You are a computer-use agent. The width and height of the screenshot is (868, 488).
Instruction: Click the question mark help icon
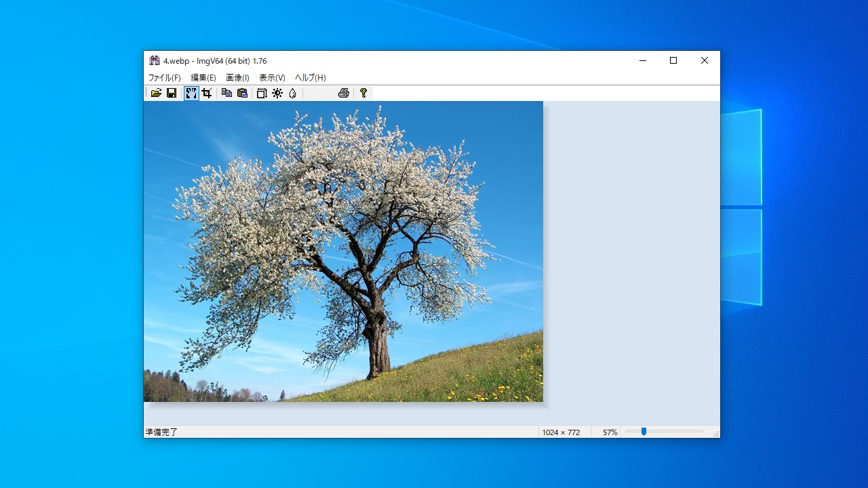click(x=363, y=94)
